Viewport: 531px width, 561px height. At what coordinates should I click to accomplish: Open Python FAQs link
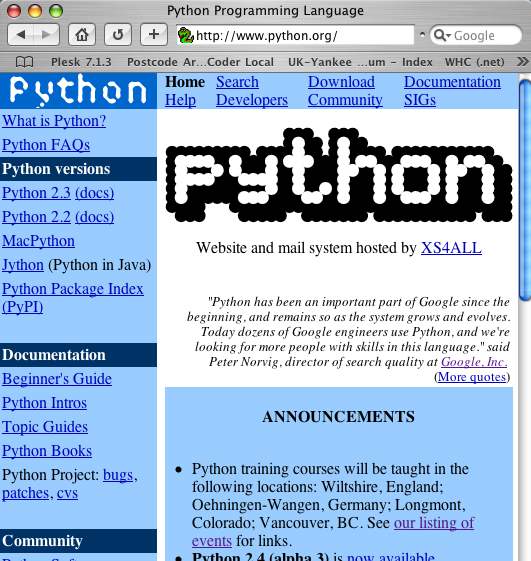[46, 145]
